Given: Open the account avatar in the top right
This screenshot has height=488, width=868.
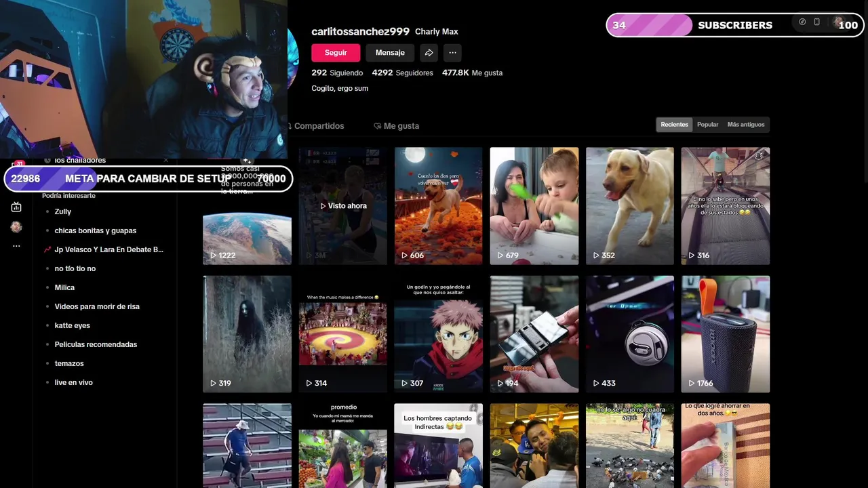Looking at the screenshot, I should pos(837,22).
